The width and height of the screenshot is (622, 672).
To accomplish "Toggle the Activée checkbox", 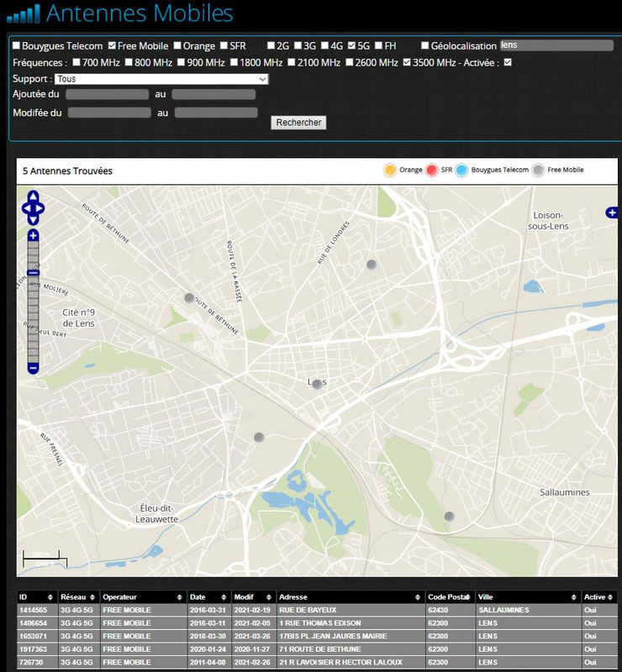I will [x=508, y=62].
